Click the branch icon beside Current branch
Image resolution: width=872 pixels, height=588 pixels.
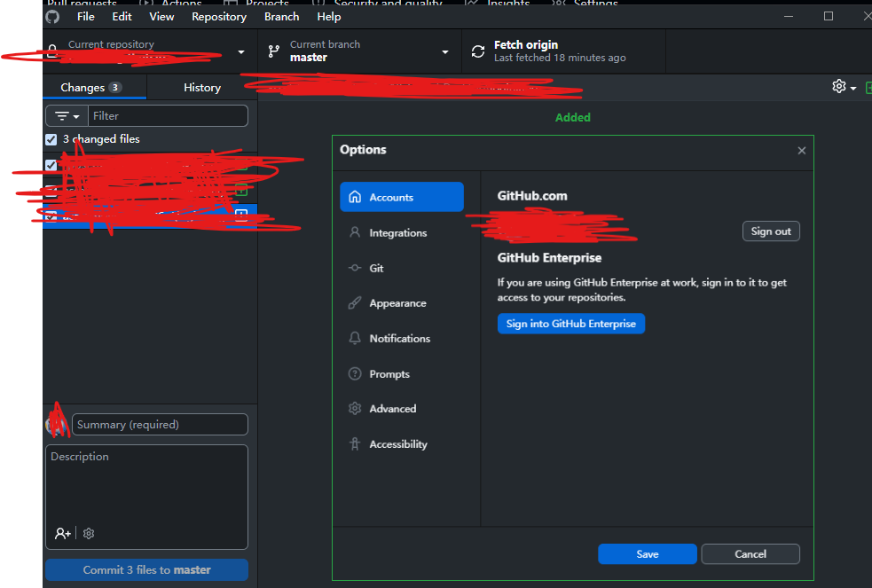click(x=273, y=51)
